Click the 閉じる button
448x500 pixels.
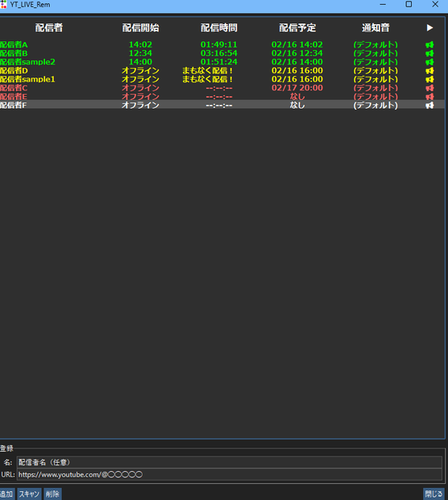[x=433, y=494]
